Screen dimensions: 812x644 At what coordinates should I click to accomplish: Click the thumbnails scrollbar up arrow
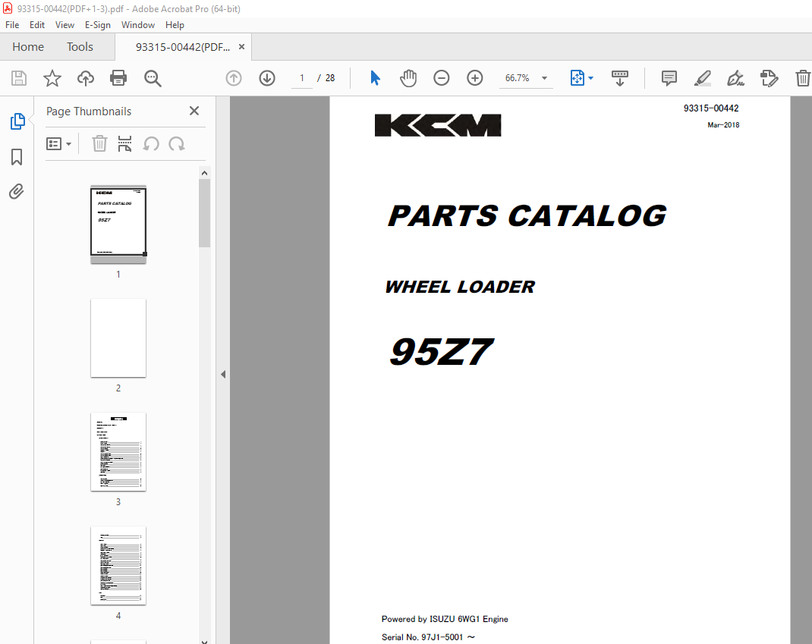[205, 173]
